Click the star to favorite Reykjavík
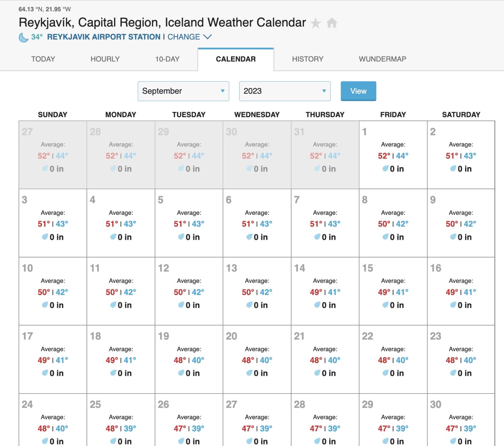This screenshot has width=504, height=446. (315, 23)
